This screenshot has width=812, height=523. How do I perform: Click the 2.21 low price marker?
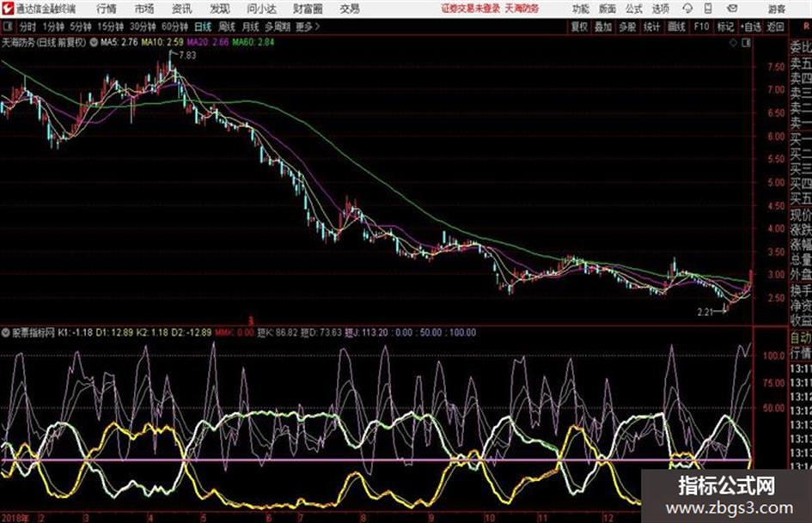coord(705,313)
